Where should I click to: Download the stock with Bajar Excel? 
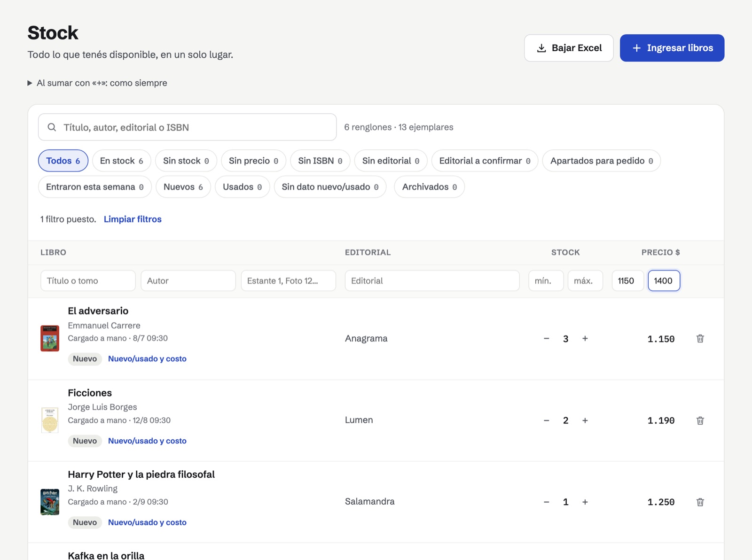[569, 48]
